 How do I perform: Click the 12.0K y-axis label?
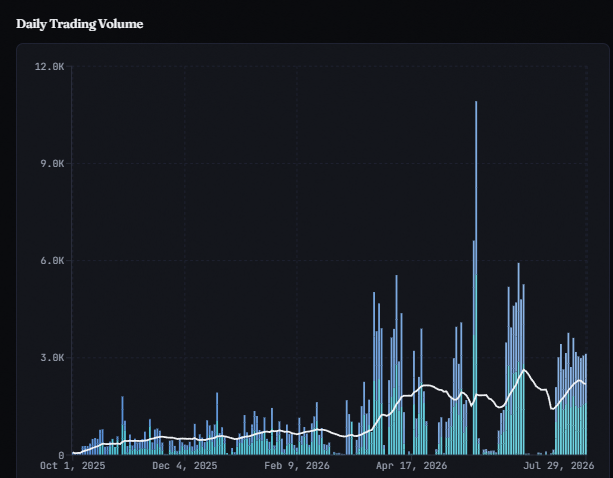point(49,67)
